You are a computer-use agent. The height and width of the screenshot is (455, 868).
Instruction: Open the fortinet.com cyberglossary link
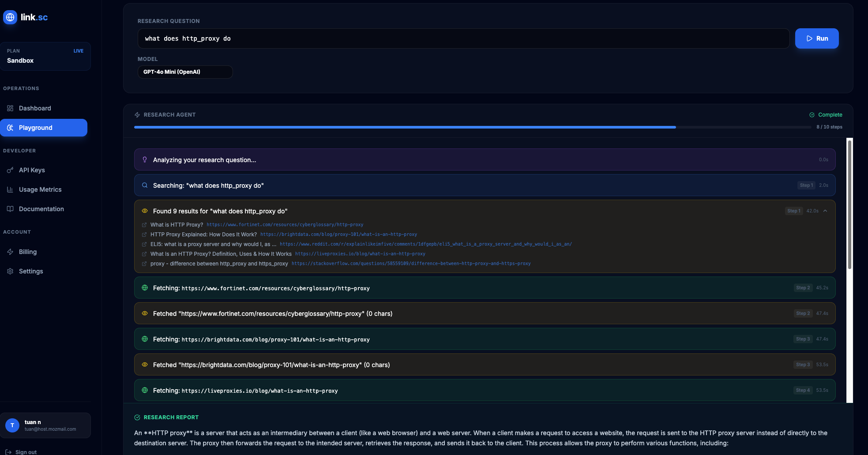[285, 225]
